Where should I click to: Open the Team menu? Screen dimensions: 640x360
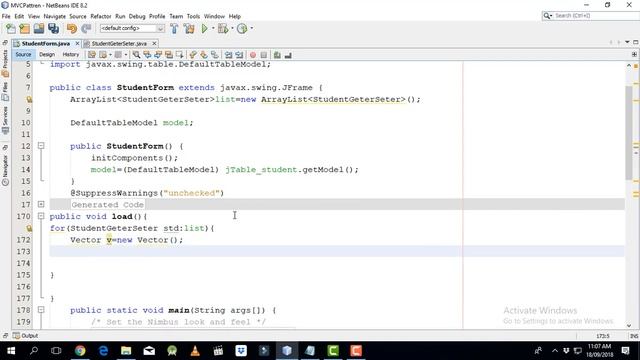pos(176,16)
